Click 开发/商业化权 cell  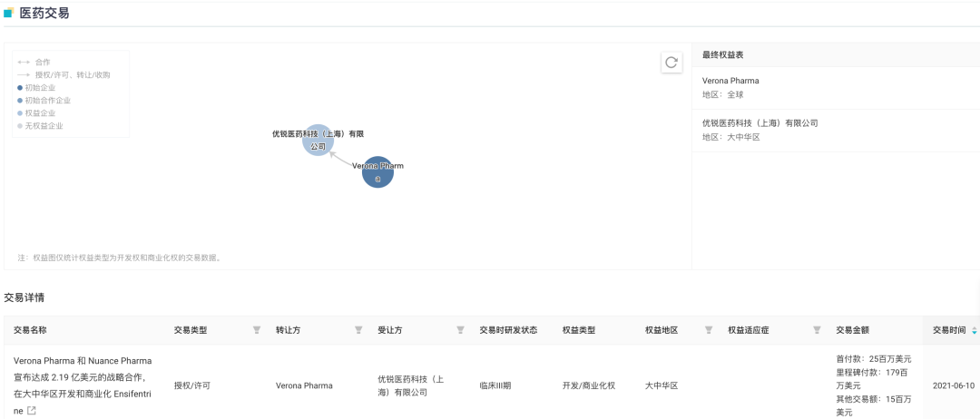click(589, 385)
